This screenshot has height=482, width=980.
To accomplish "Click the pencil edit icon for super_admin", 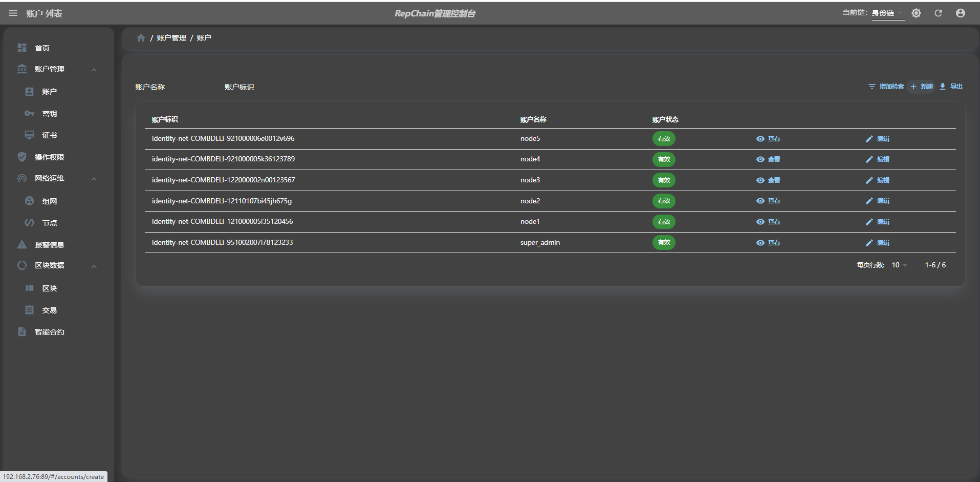I will 869,243.
